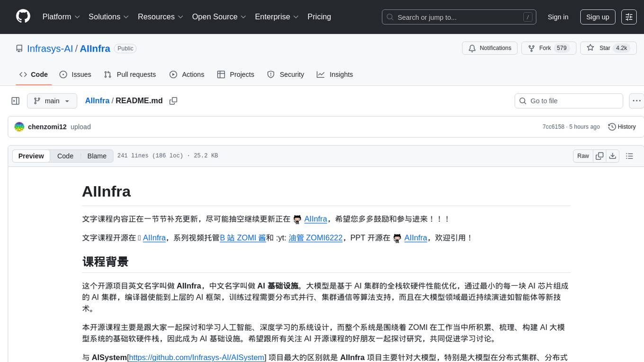Open the B 站 ZOMI 酱 link
This screenshot has width=644, height=362.
coord(243,238)
